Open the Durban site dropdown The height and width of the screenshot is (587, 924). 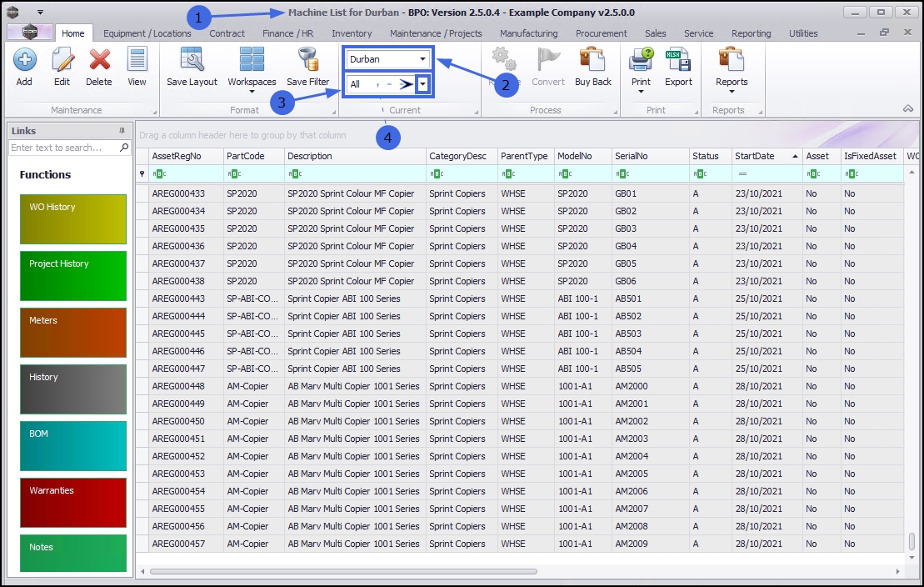pos(423,59)
